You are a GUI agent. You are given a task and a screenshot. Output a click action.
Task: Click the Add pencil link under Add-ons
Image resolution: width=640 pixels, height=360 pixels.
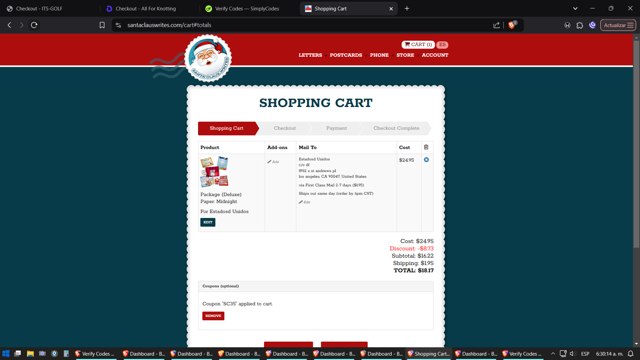[273, 162]
